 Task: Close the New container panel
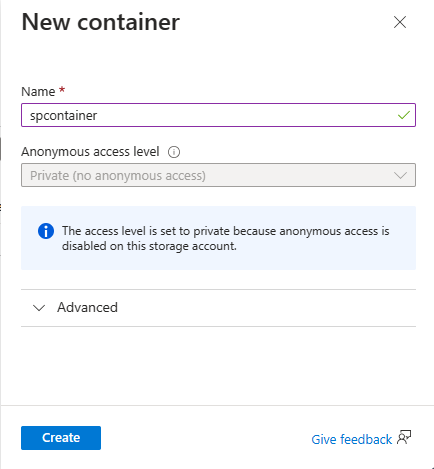pyautogui.click(x=400, y=22)
